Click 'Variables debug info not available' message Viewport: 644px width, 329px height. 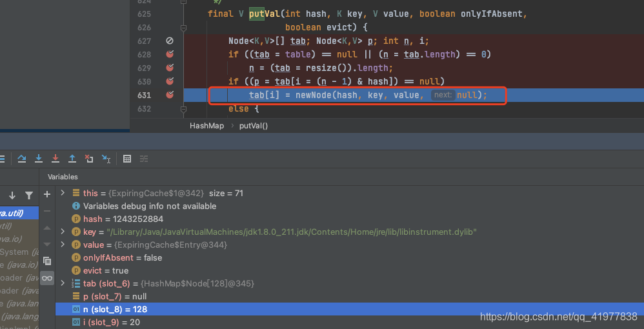point(150,206)
